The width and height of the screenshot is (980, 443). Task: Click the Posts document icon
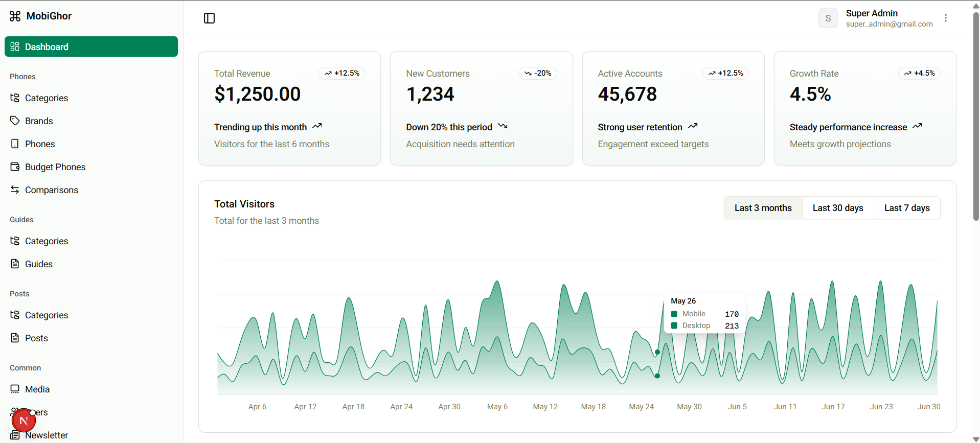point(15,338)
